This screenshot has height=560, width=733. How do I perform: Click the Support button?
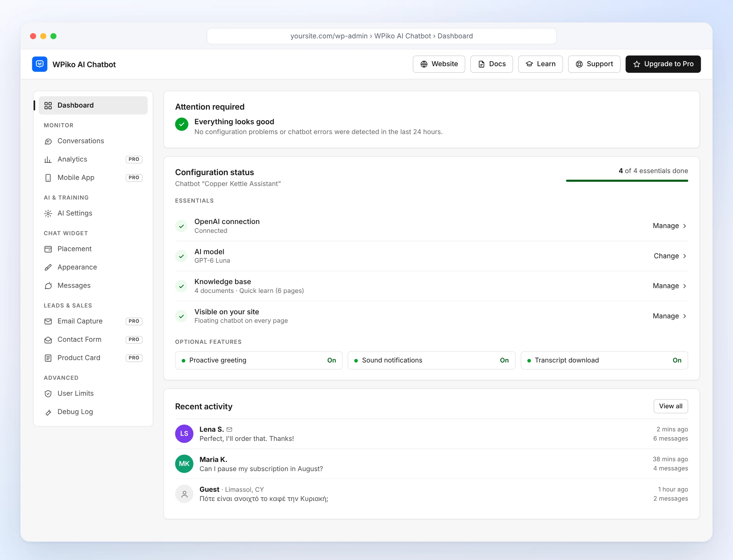[594, 64]
